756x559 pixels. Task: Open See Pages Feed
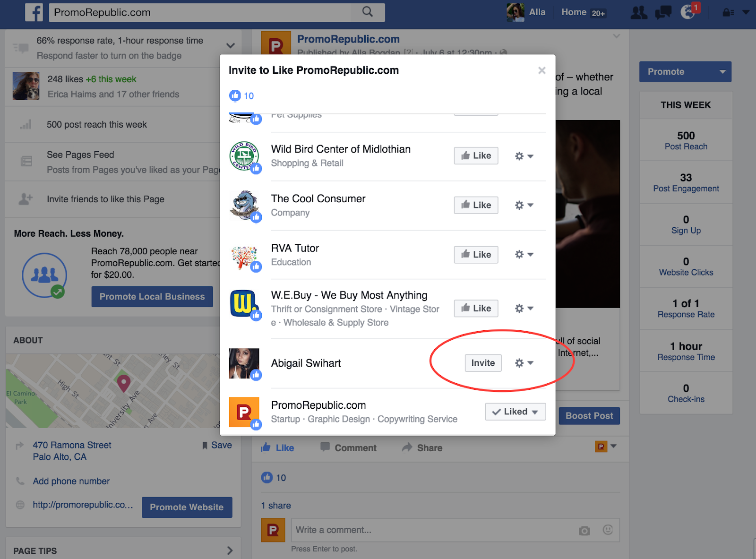pyautogui.click(x=80, y=155)
